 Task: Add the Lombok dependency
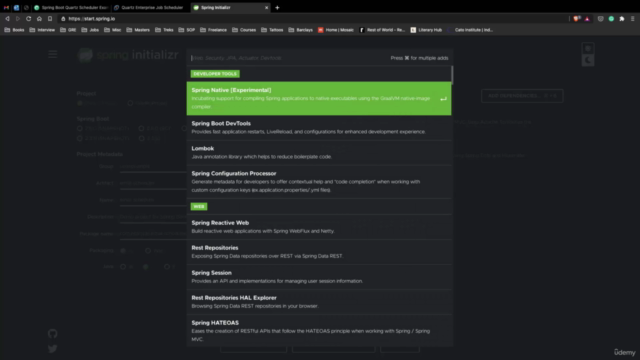[319, 153]
